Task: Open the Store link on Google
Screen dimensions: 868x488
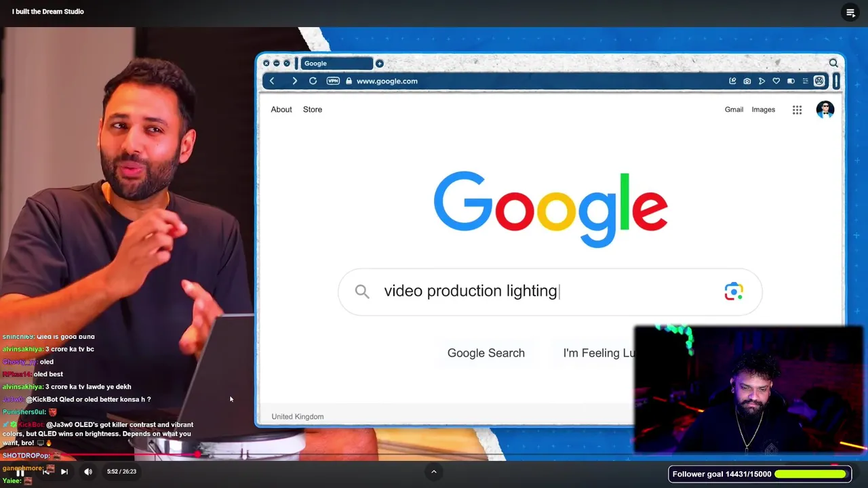Action: pos(313,110)
